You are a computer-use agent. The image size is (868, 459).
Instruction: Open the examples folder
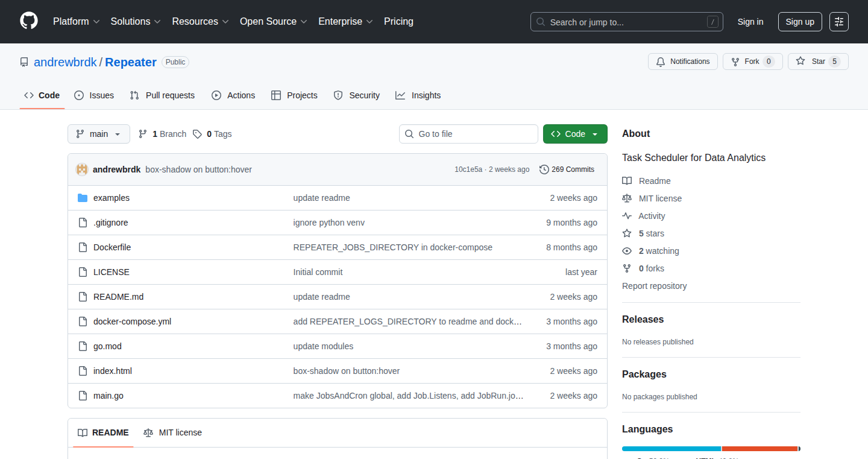(112, 198)
